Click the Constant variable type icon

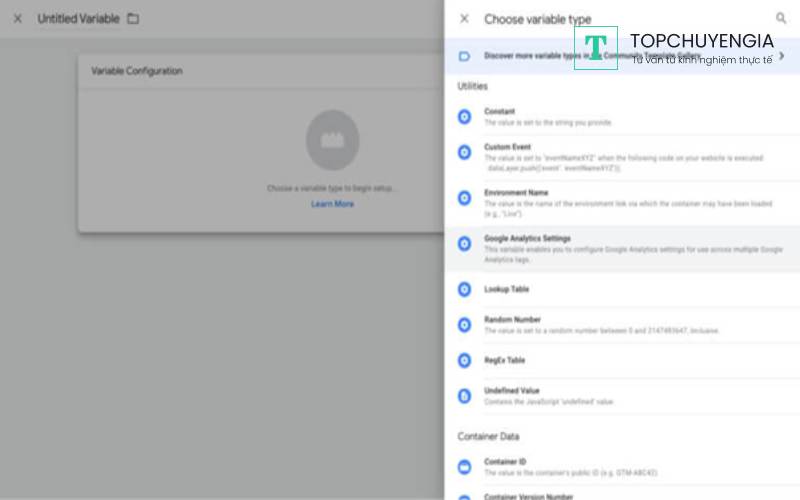point(464,117)
